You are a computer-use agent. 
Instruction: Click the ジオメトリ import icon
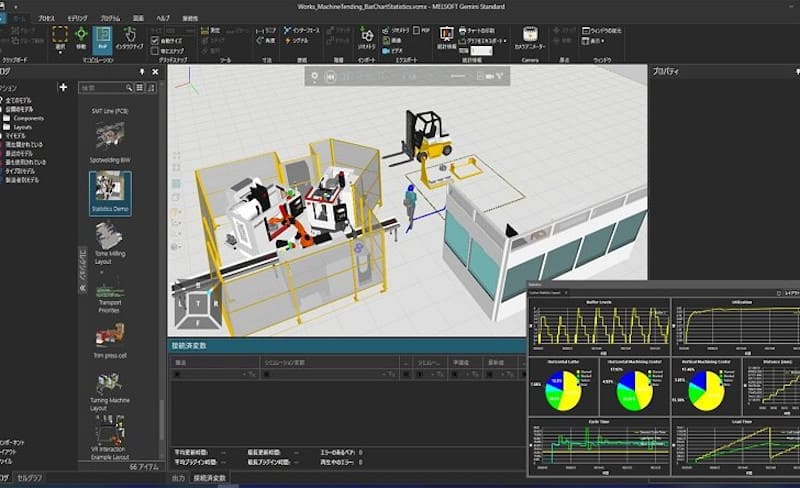click(366, 39)
